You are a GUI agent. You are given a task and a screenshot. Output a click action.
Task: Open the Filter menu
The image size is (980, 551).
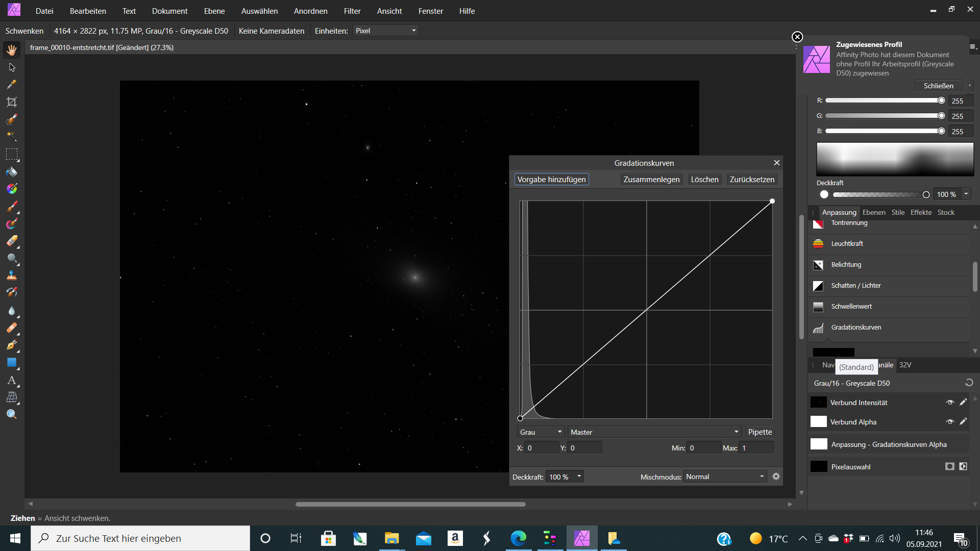(x=352, y=11)
